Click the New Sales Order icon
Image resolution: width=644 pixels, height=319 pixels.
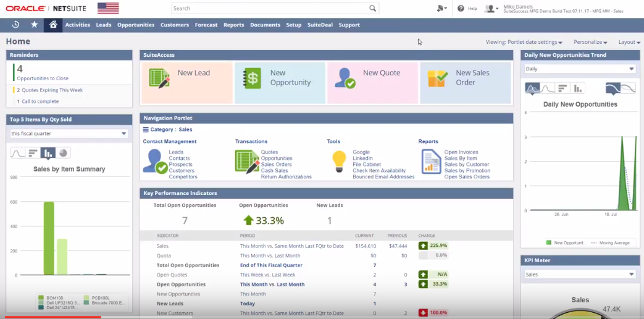(x=438, y=78)
